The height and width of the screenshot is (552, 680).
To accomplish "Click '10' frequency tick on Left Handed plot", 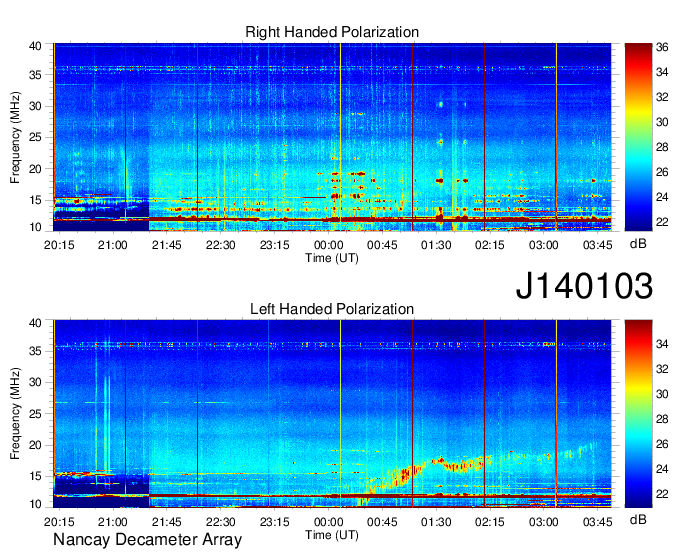I will click(36, 504).
